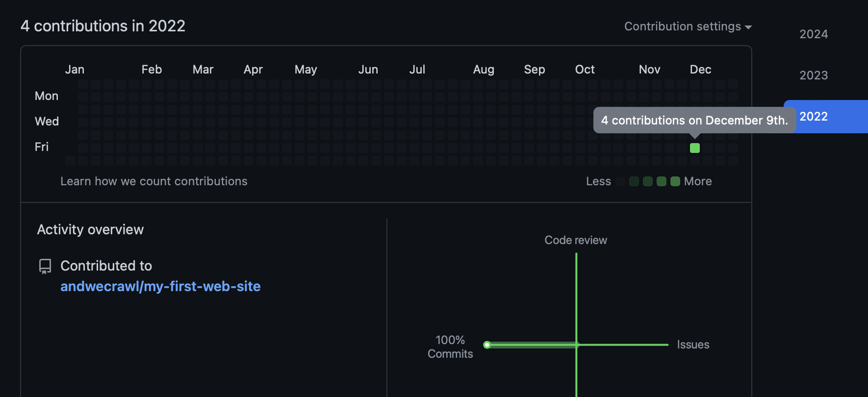Click the green December 9th contribution square
868x397 pixels.
tap(695, 148)
